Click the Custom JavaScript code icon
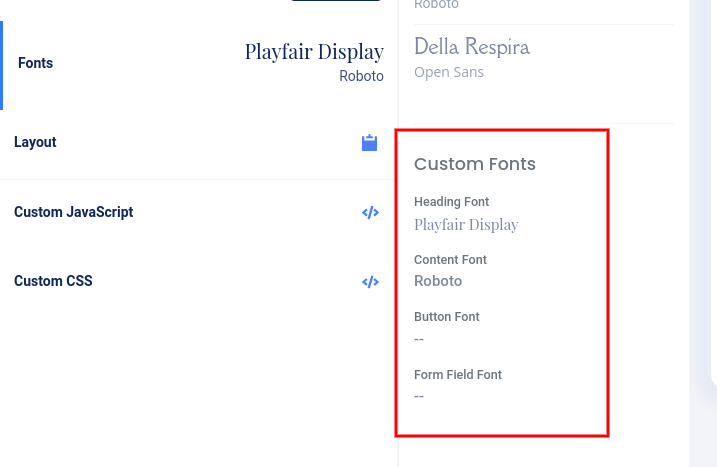This screenshot has height=467, width=717. 370,212
